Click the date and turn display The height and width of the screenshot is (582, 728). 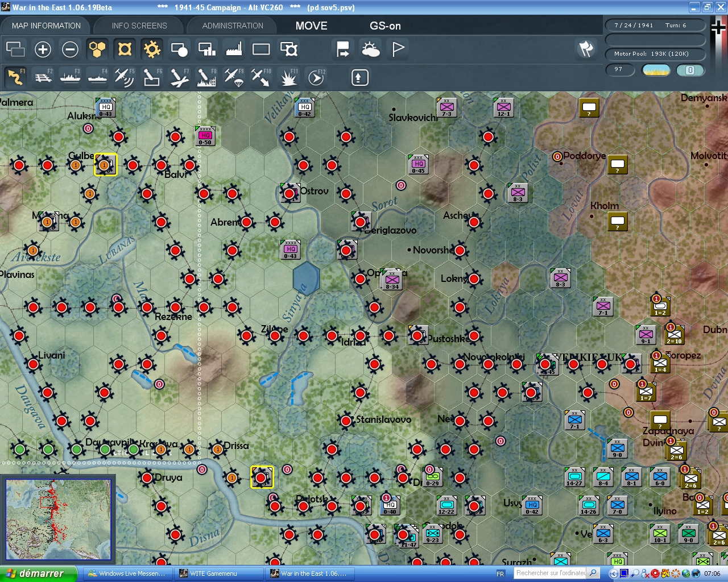click(655, 25)
